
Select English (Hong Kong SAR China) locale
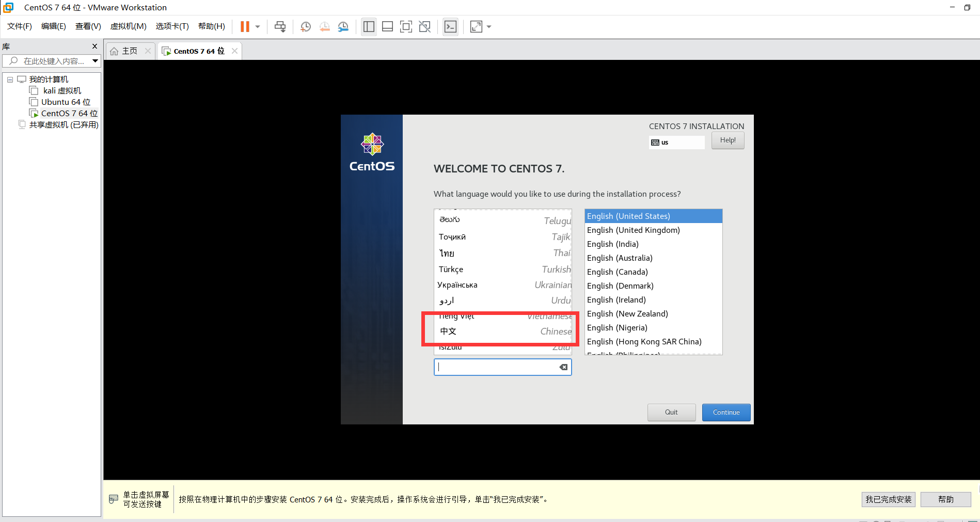(x=653, y=342)
